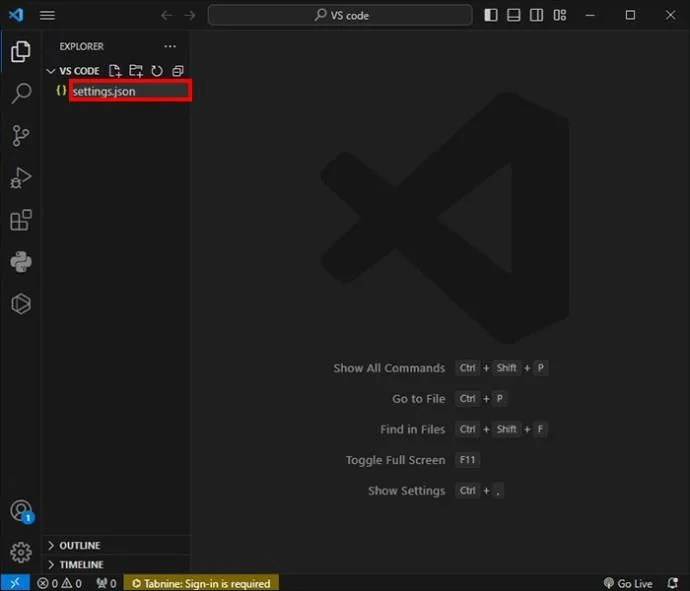
Task: Click the VS Code logo icon
Action: click(x=16, y=15)
